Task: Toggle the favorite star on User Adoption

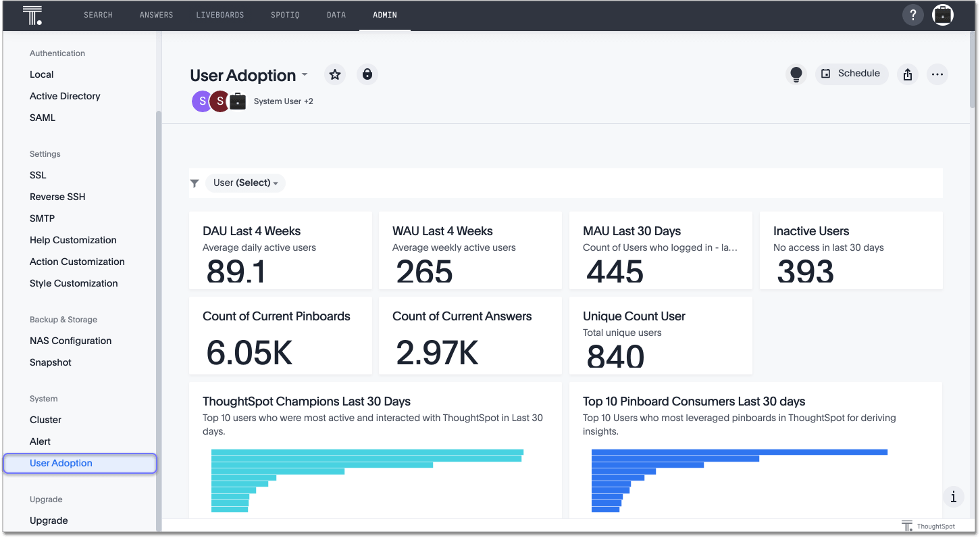Action: (x=335, y=74)
